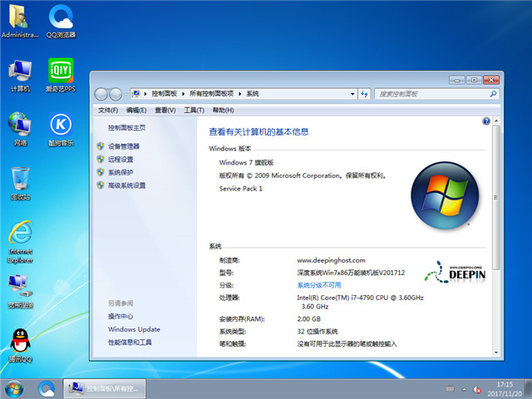Click the Windows Start orb
The width and height of the screenshot is (532, 399).
point(14,389)
